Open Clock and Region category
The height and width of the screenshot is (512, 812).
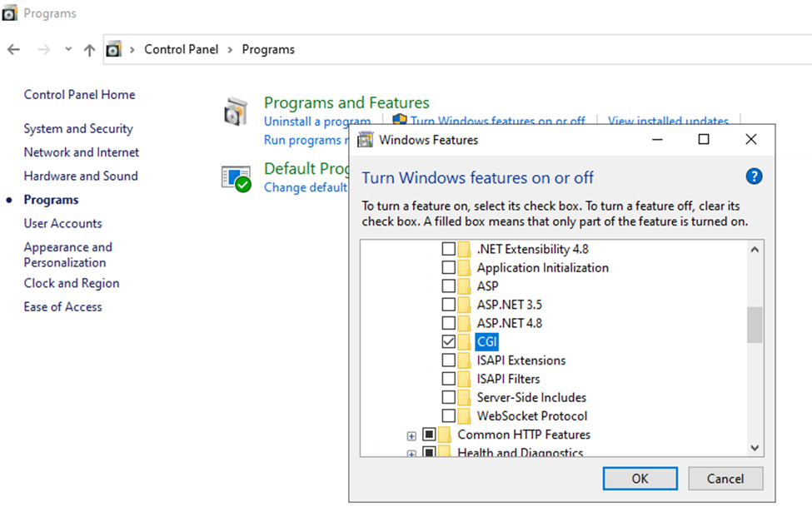pos(72,283)
